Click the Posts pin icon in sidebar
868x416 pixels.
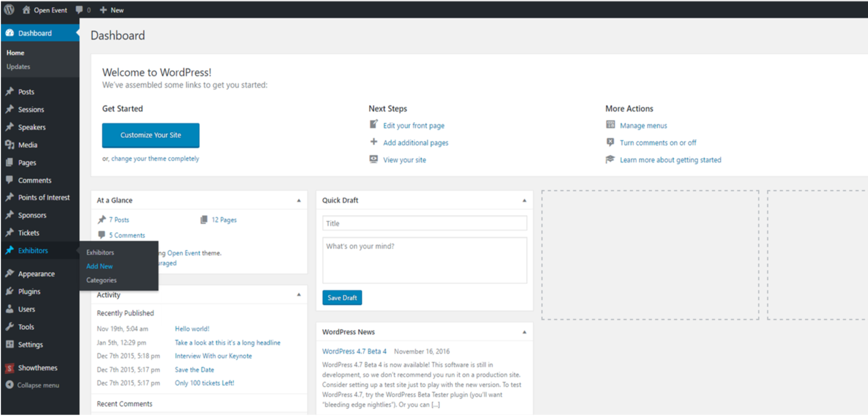9,91
